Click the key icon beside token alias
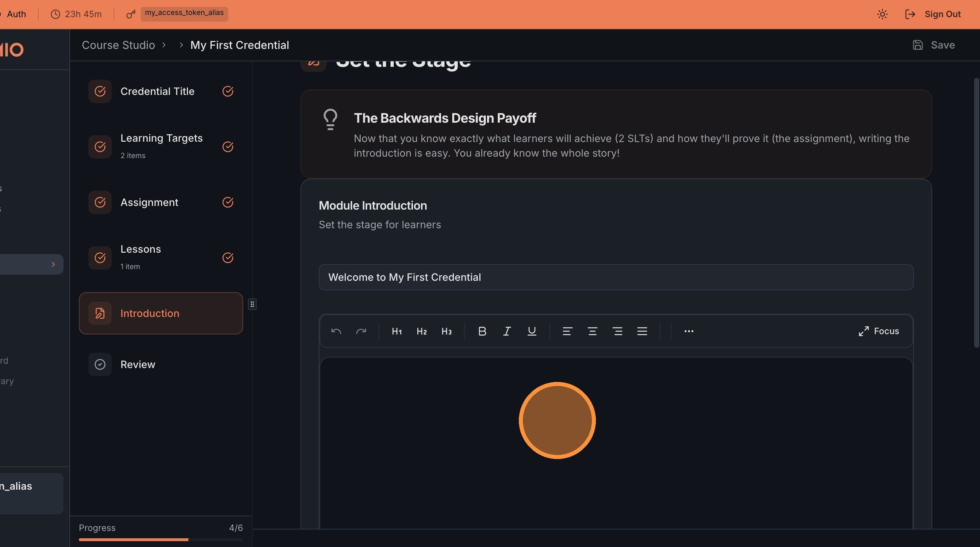 click(131, 15)
